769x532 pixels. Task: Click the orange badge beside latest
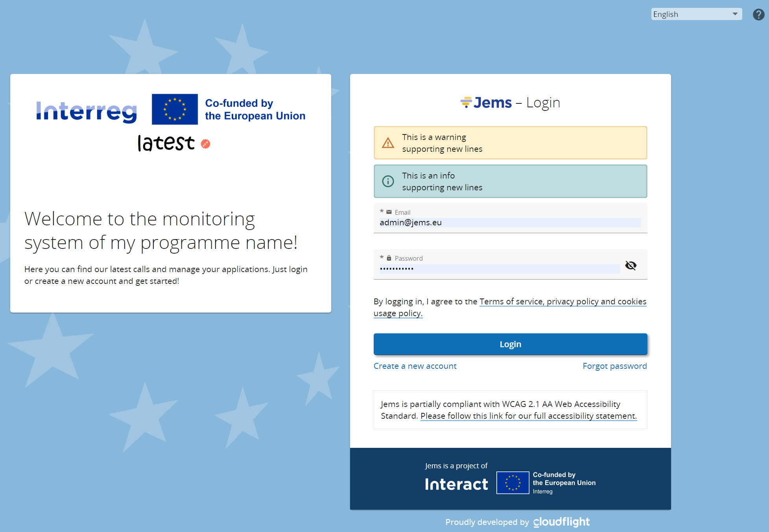[x=206, y=144]
